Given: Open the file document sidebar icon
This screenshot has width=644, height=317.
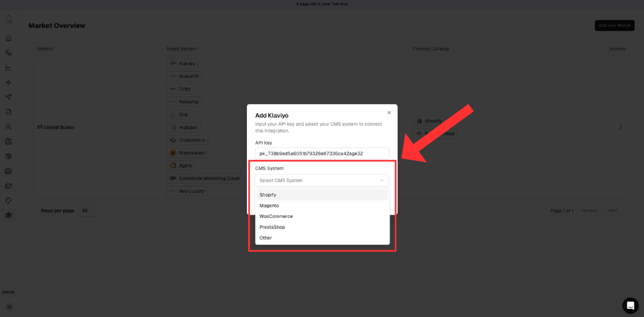Looking at the screenshot, I should point(8,112).
